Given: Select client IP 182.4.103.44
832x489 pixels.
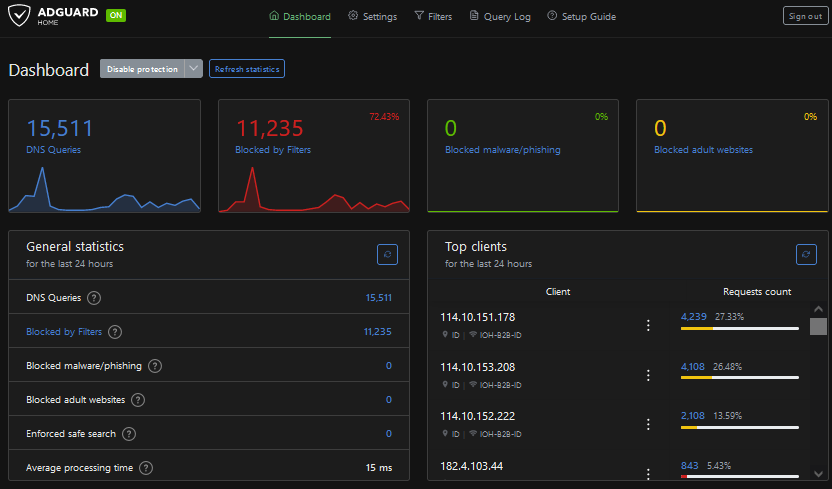Looking at the screenshot, I should [x=472, y=466].
